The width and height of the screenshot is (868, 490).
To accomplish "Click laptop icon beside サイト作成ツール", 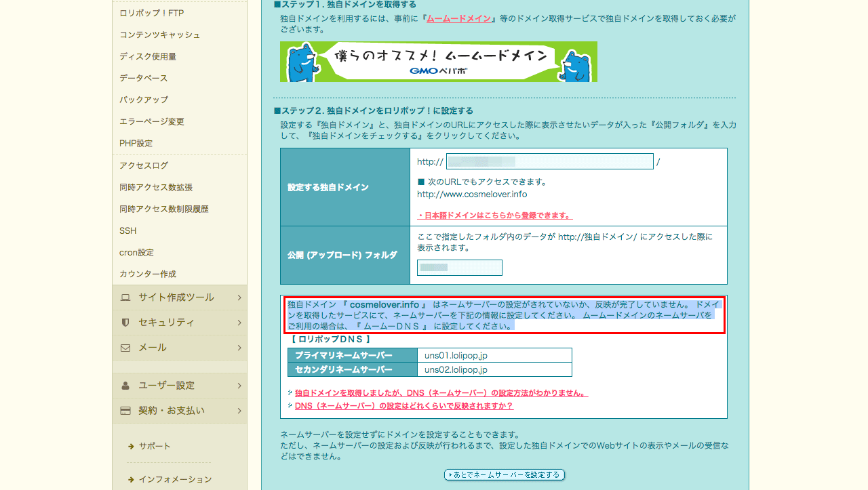I will tap(125, 298).
